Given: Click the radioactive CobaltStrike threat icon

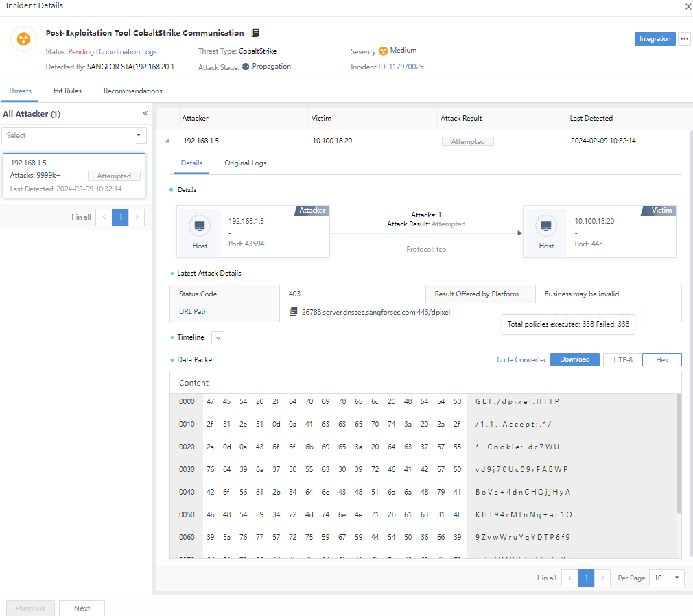Looking at the screenshot, I should tap(23, 39).
